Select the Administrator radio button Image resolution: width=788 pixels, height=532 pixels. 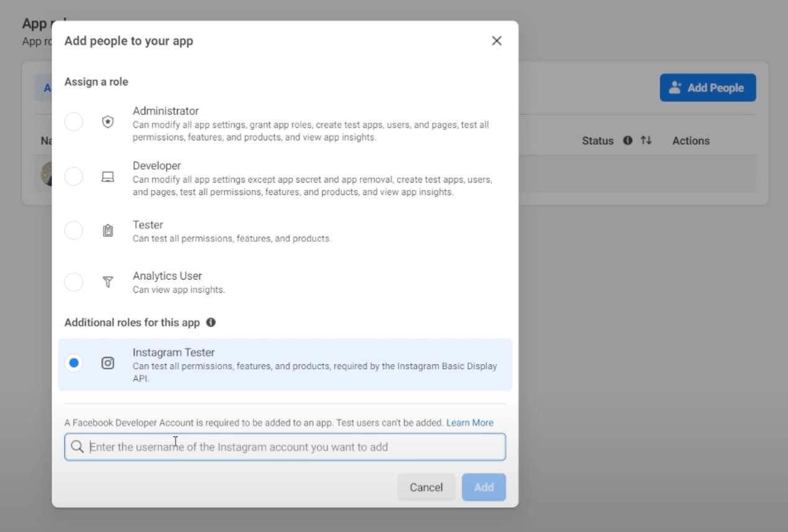tap(73, 122)
